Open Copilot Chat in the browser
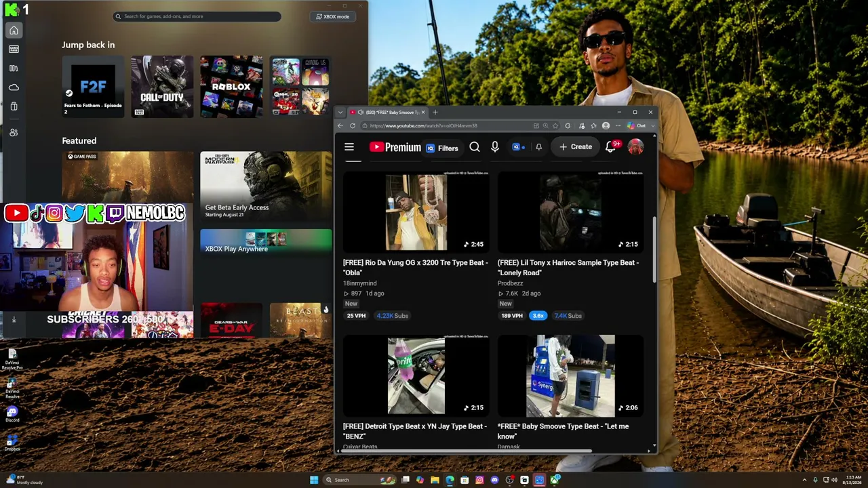The height and width of the screenshot is (488, 868). 636,125
